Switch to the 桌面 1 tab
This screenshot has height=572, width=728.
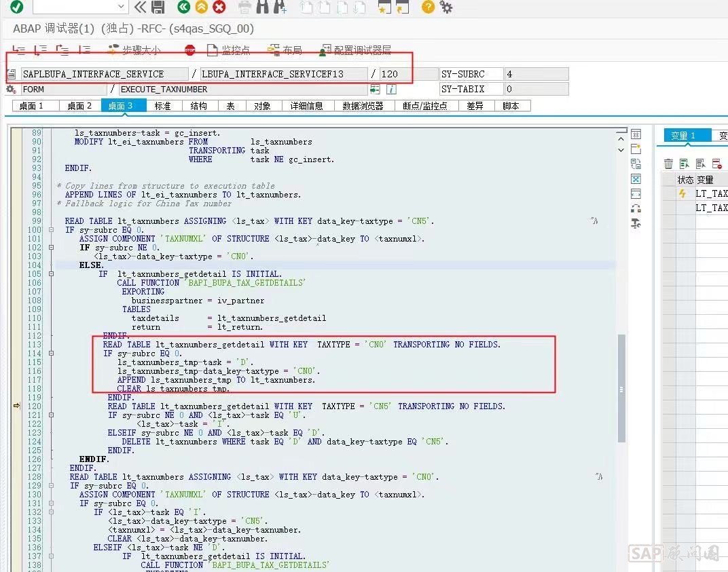35,106
